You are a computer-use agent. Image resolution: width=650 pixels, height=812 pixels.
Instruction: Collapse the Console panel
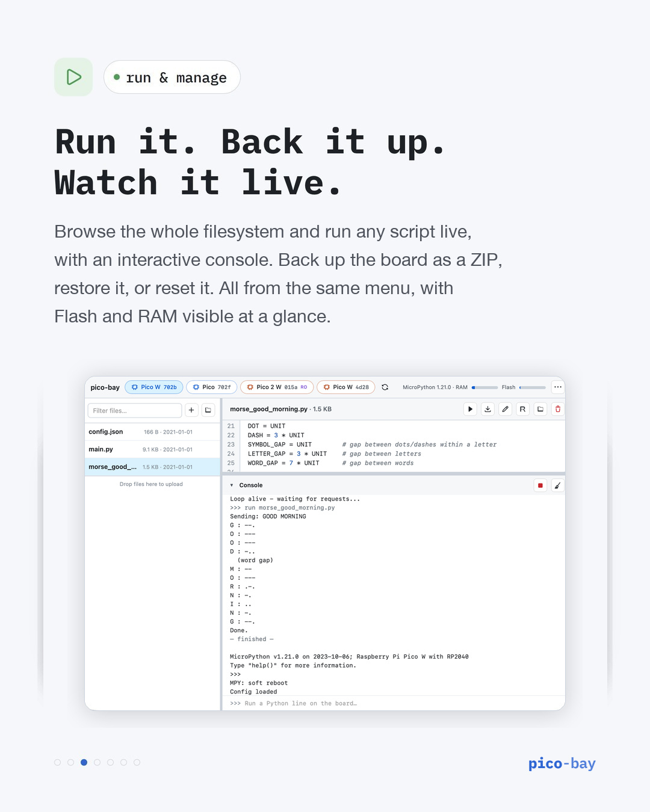point(232,485)
